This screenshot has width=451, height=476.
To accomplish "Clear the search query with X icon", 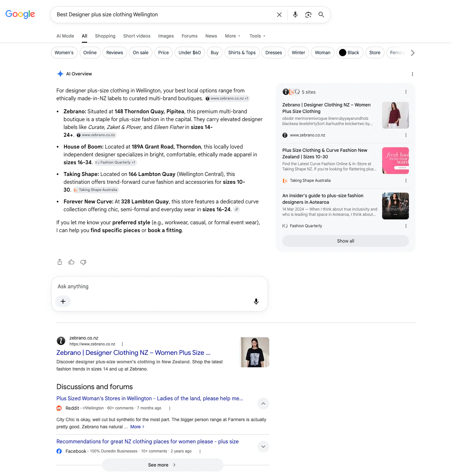I will tap(279, 15).
